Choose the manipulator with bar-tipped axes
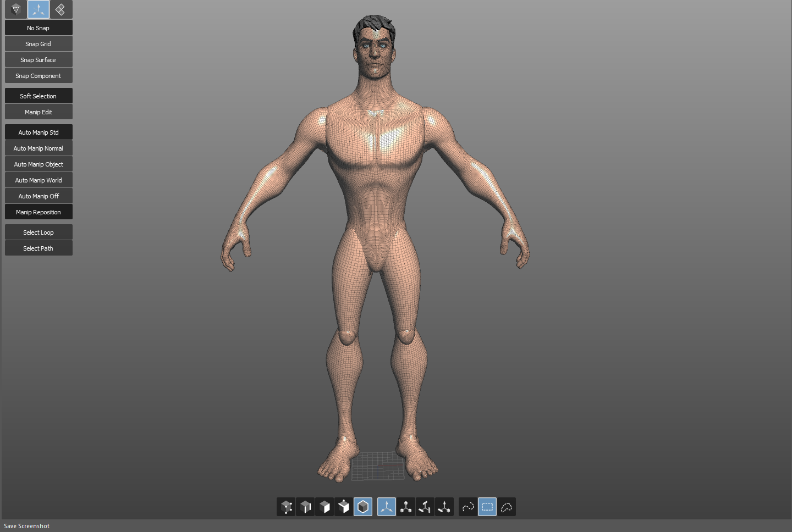Viewport: 792px width, 532px height. (425, 507)
